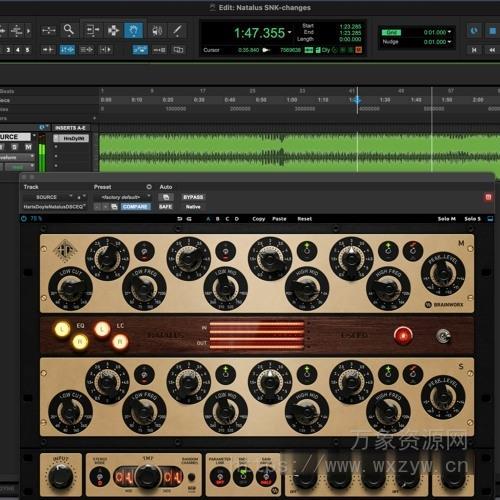Select the Selector tool
500x500 pixels.
pyautogui.click(x=113, y=31)
